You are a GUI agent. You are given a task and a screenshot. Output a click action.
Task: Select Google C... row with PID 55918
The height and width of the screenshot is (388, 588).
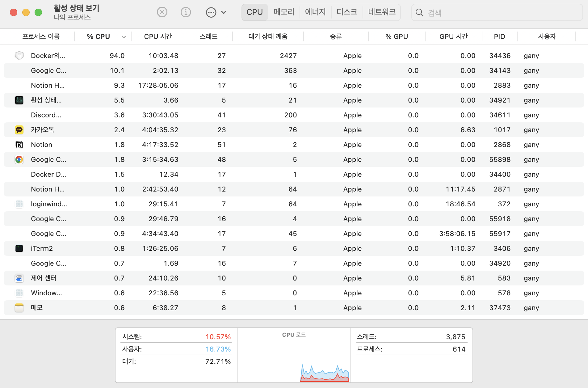point(294,219)
